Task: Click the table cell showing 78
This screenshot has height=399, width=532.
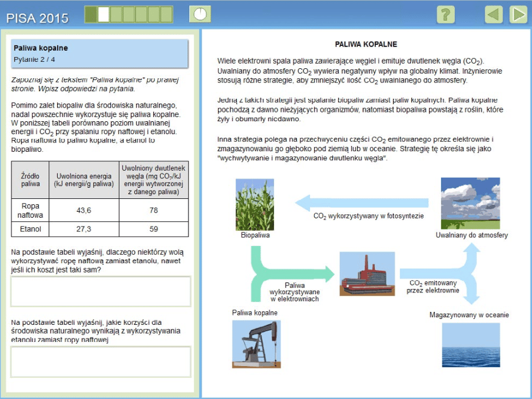Action: tap(154, 210)
